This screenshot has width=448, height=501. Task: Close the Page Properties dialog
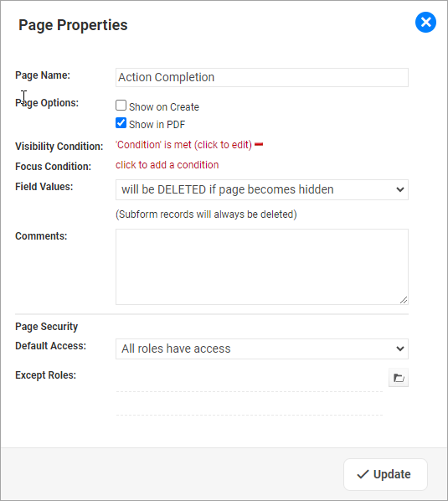pyautogui.click(x=425, y=23)
